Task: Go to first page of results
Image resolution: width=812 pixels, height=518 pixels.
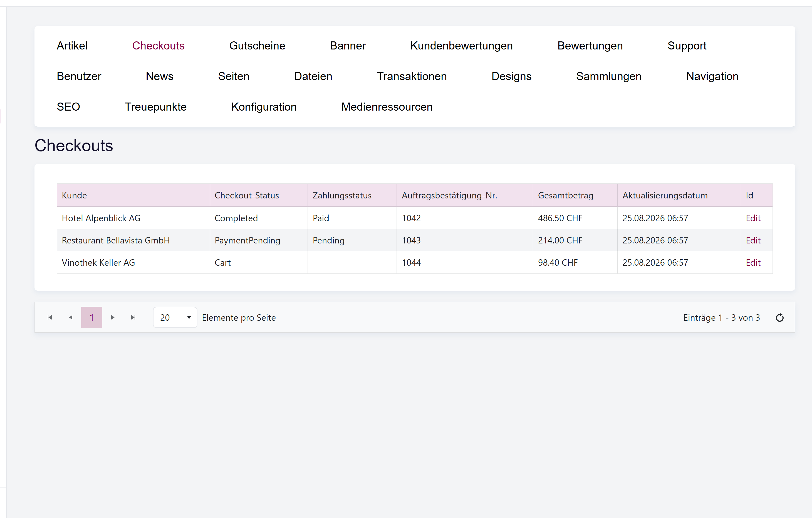Action: tap(50, 317)
